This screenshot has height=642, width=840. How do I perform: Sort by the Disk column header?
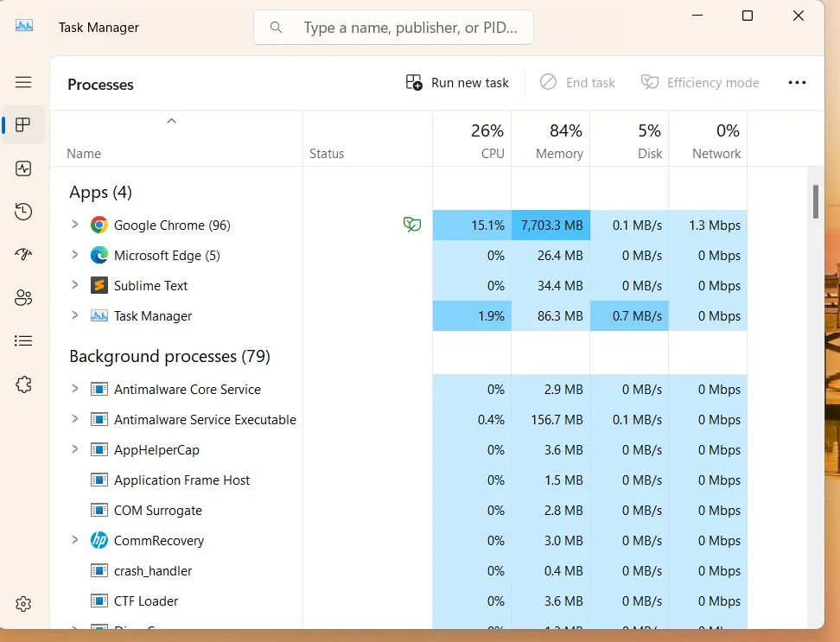629,140
